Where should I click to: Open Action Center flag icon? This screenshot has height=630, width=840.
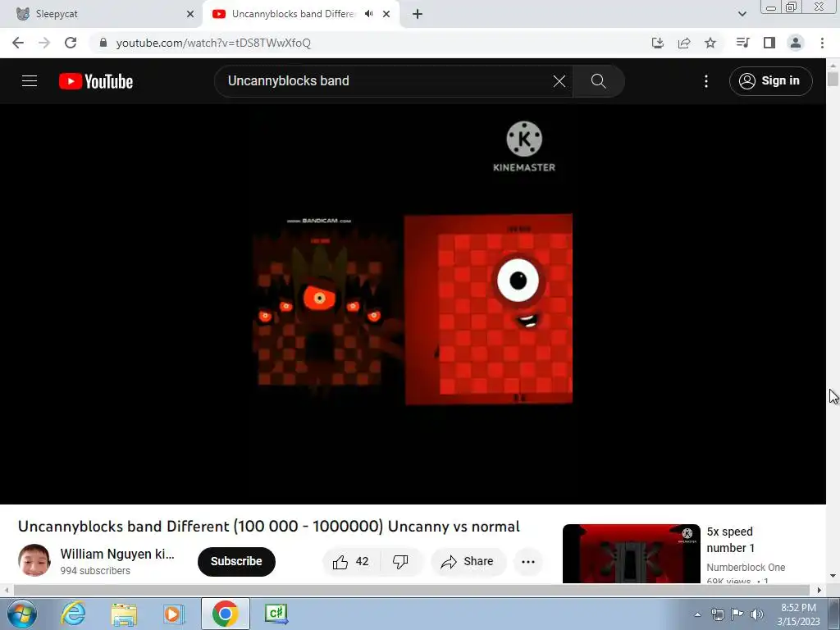(x=737, y=614)
